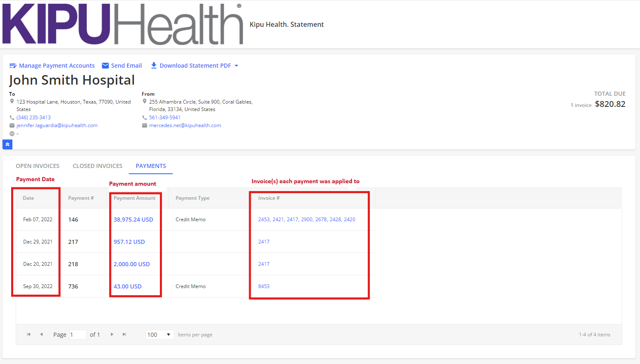Open the items per page dropdown showing 100
Screen dimensions: 640x364
pos(159,334)
